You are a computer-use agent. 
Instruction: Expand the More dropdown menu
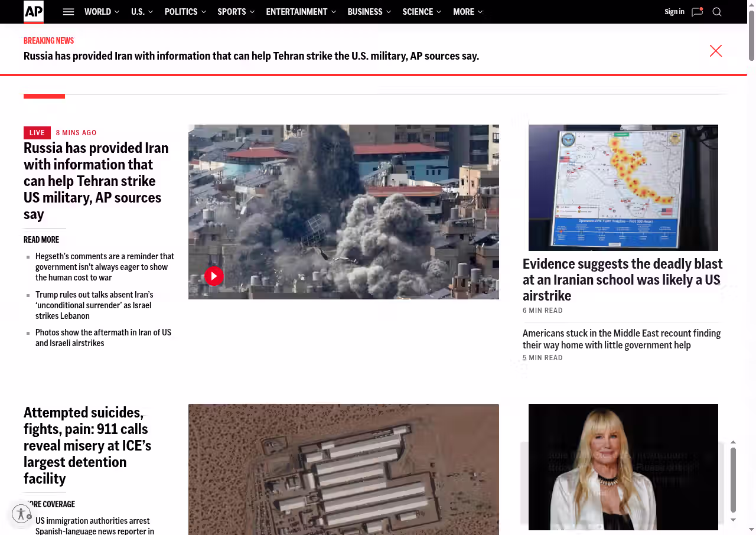(468, 12)
